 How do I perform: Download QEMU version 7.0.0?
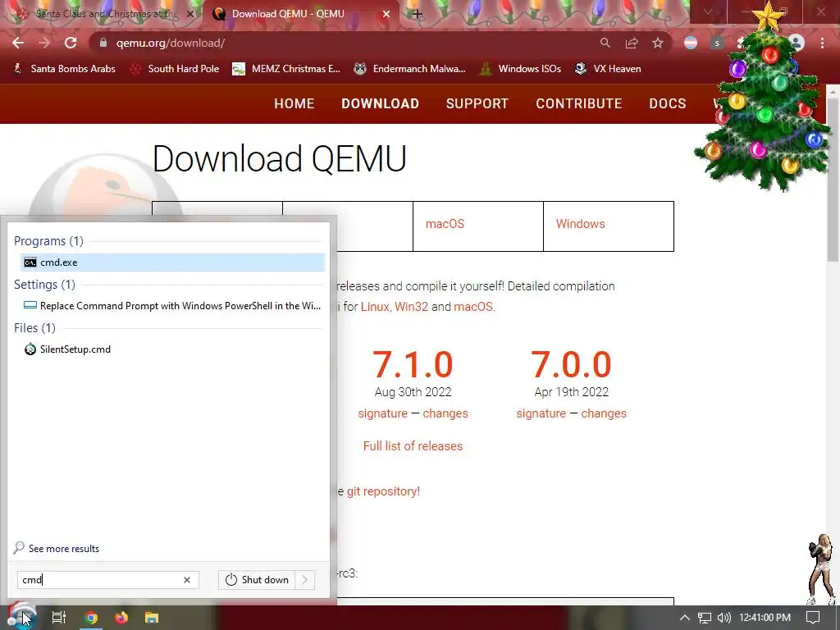point(571,365)
